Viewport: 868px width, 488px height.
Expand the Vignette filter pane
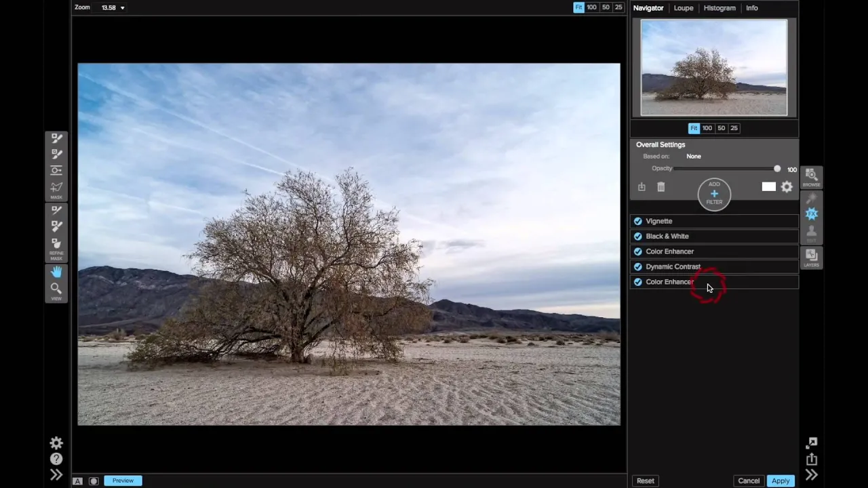[x=715, y=221]
